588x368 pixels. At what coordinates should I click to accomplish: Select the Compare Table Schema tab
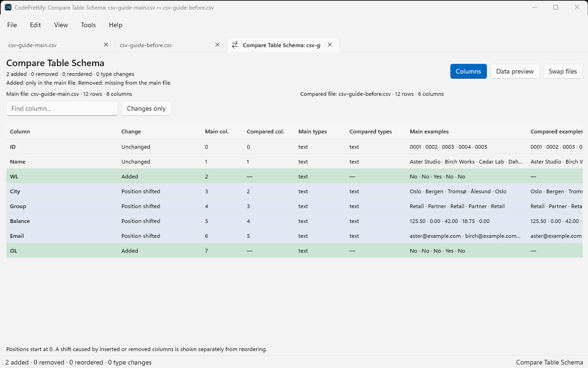(283, 45)
